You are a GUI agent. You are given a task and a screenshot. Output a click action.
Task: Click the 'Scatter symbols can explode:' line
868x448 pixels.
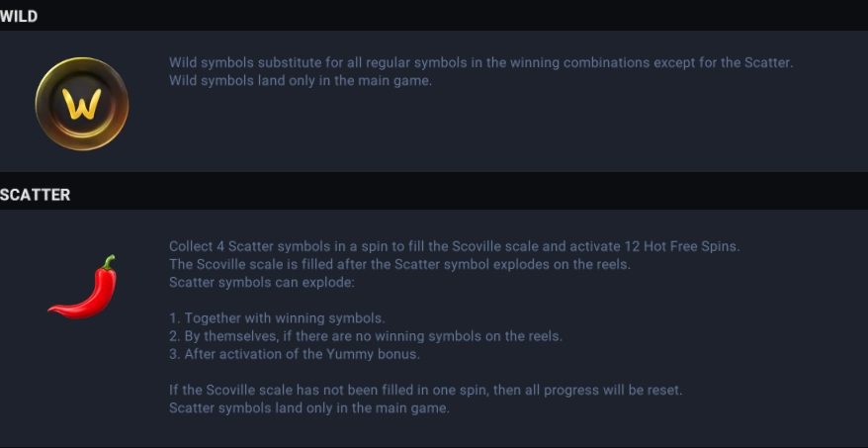tap(261, 283)
